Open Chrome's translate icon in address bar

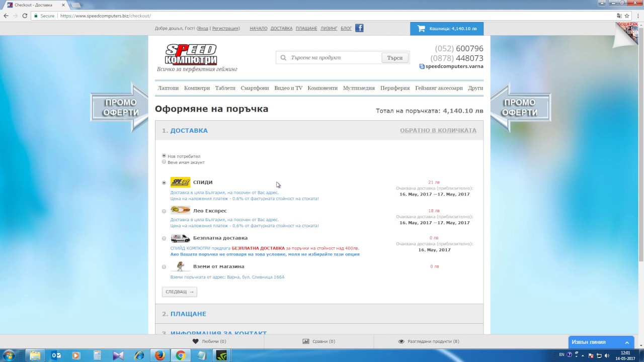(x=619, y=16)
